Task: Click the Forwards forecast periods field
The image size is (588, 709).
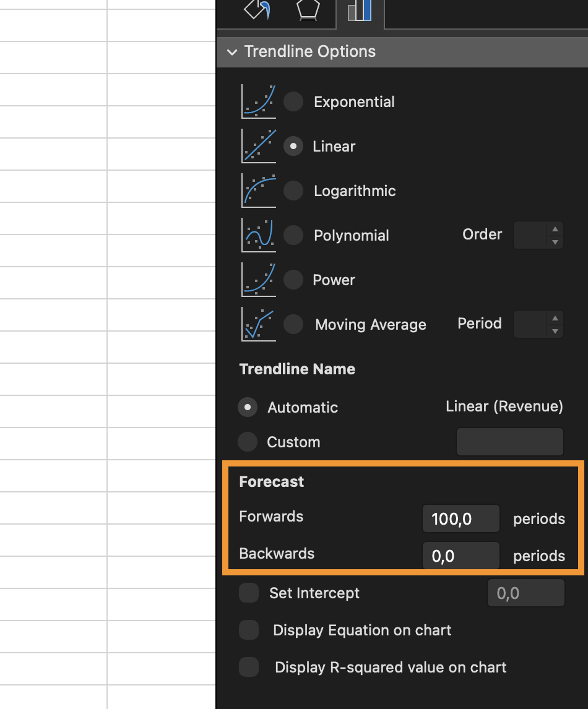Action: pos(460,518)
